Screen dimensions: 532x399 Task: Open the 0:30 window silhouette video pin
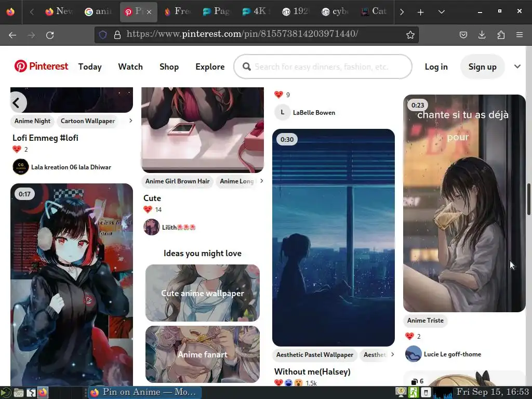pyautogui.click(x=333, y=237)
